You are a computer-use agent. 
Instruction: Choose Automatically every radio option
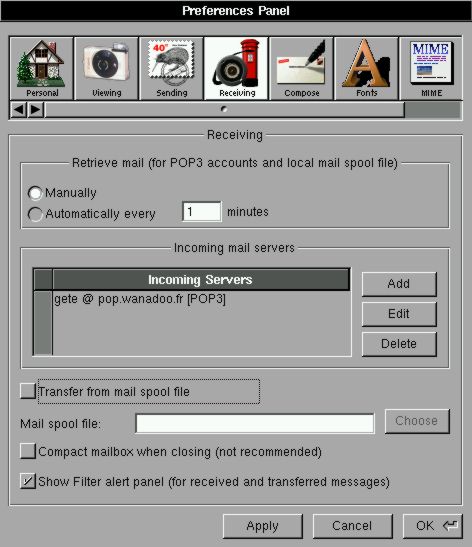coord(35,214)
